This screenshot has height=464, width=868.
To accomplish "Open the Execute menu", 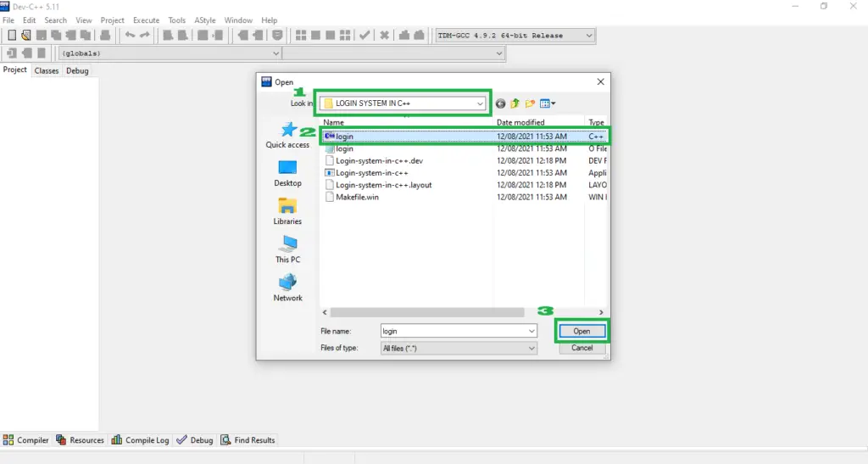I will coord(146,20).
